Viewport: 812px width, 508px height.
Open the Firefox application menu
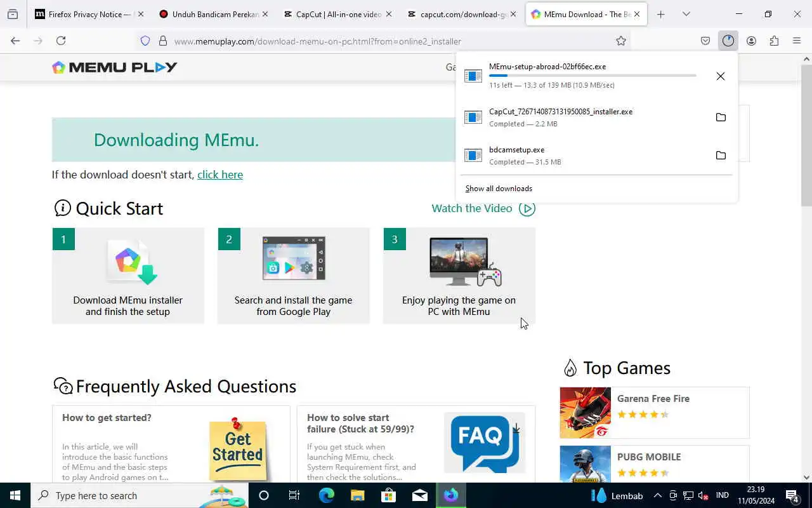click(797, 41)
